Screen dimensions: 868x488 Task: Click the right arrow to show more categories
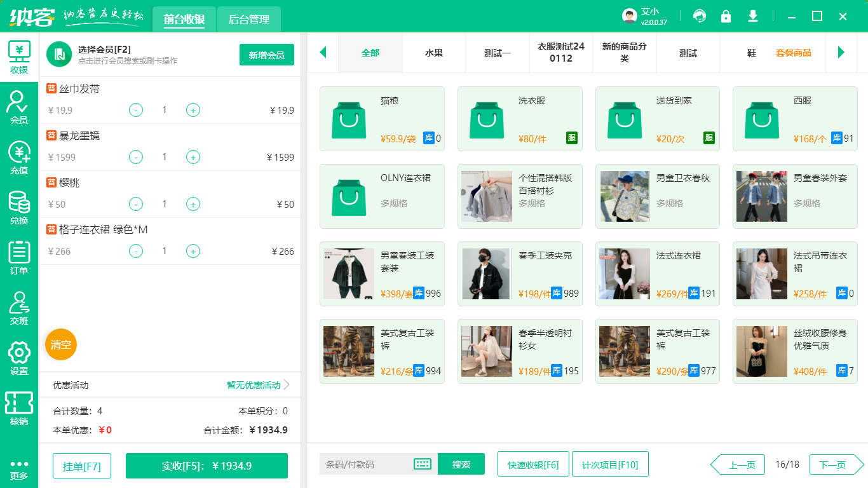click(842, 53)
